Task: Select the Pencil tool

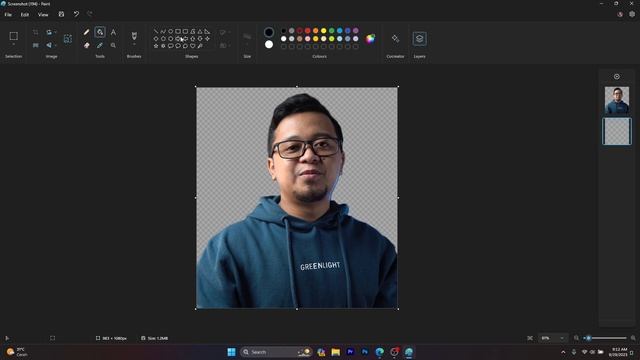Action: tap(87, 32)
